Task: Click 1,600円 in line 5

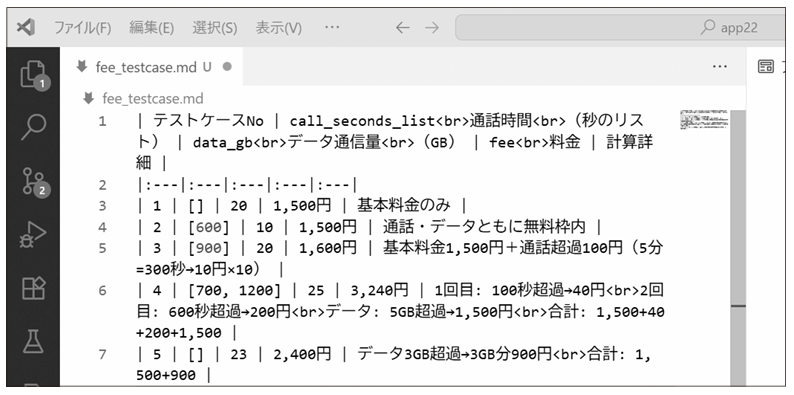Action: (328, 249)
